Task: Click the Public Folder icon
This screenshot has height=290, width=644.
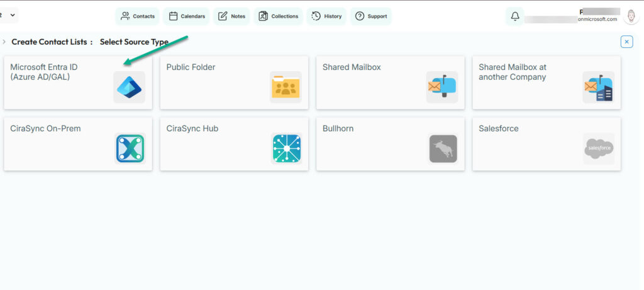Action: point(286,87)
